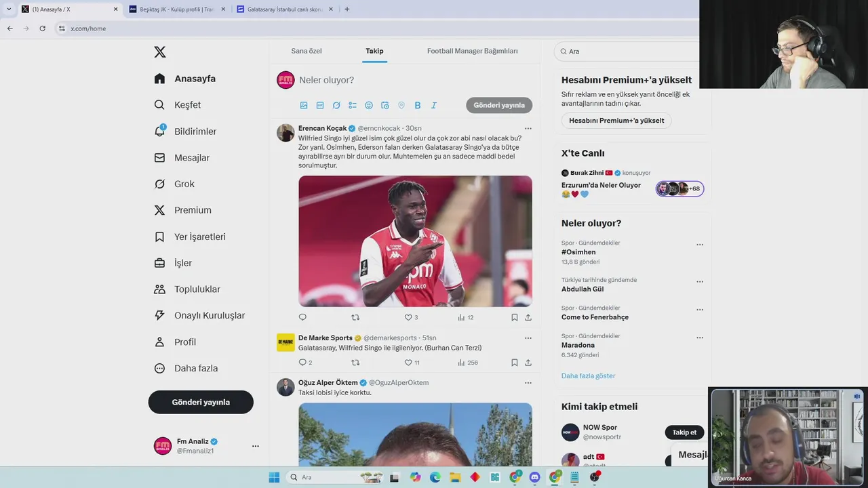The width and height of the screenshot is (868, 488).
Task: Follow NOW Spor with Takip et
Action: 684,432
